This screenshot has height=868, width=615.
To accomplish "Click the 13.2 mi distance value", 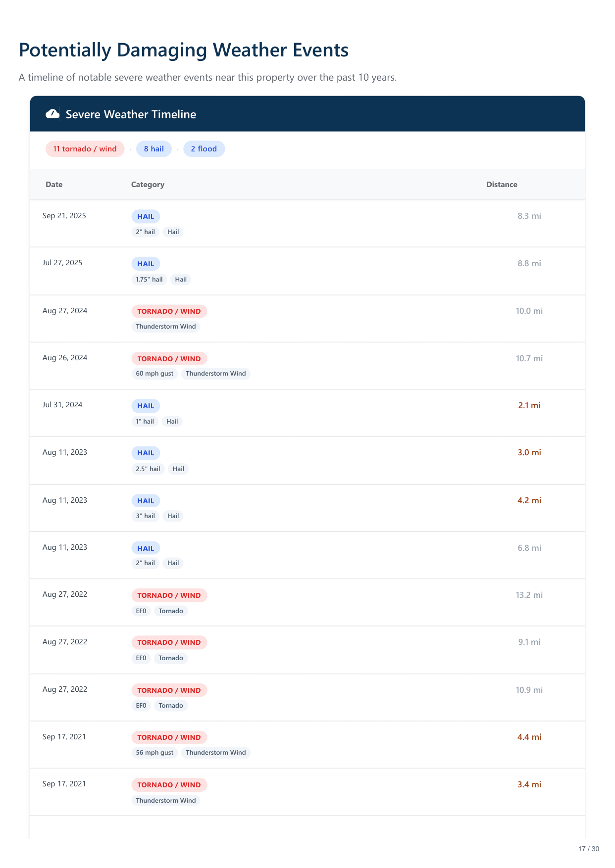I will click(x=529, y=595).
